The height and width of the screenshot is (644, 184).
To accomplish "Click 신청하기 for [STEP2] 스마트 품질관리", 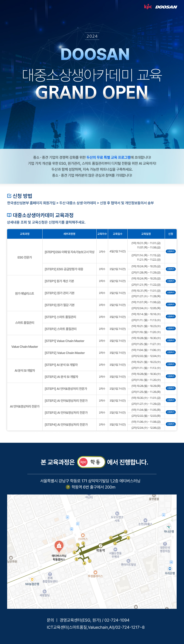I will tap(171, 328).
